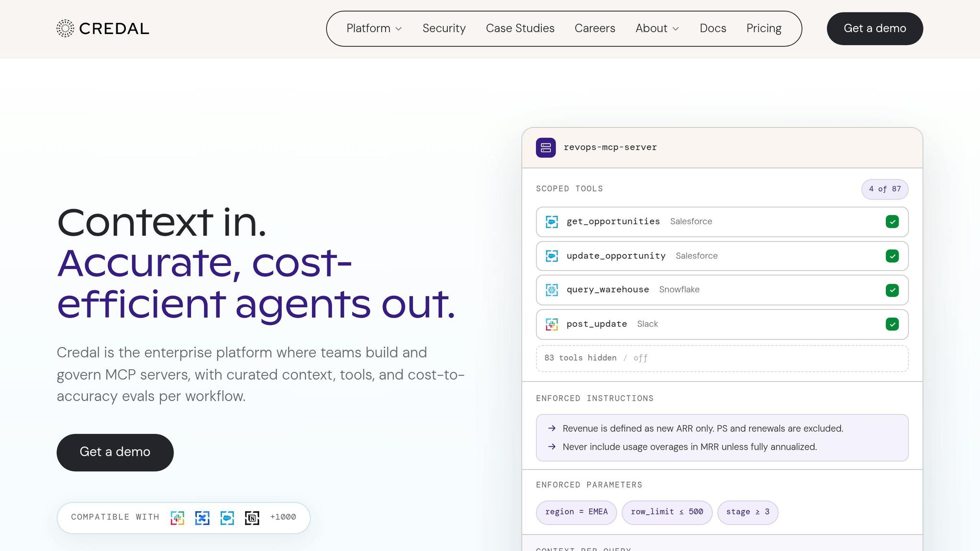Click the get_opportunities tool name

click(613, 221)
